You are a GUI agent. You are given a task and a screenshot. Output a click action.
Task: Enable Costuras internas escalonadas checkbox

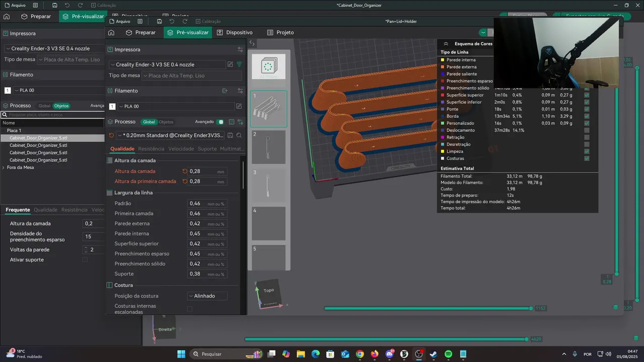click(190, 309)
